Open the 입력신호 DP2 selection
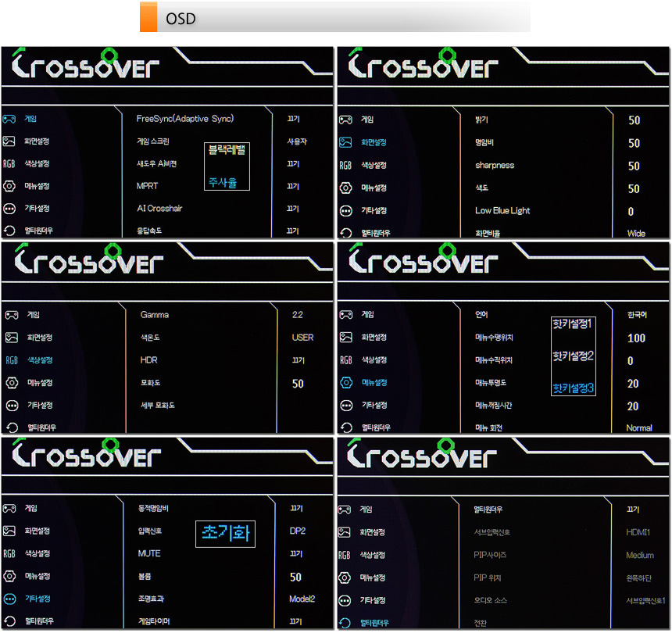Viewport: 672px width, 633px height. [297, 531]
